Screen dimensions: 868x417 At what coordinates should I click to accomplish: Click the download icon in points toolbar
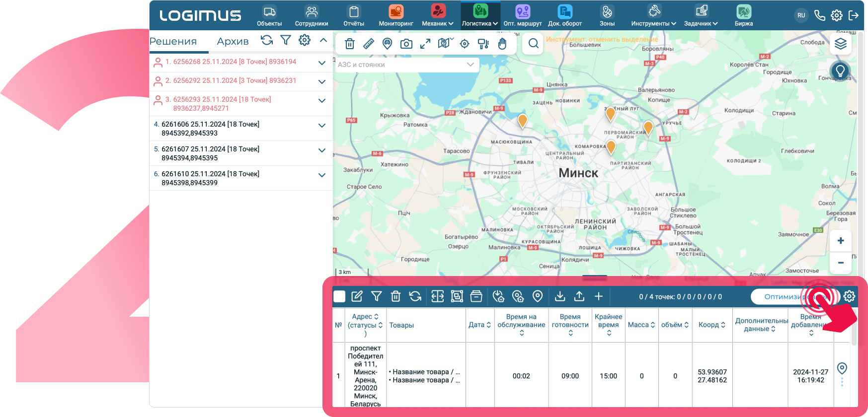coord(560,296)
